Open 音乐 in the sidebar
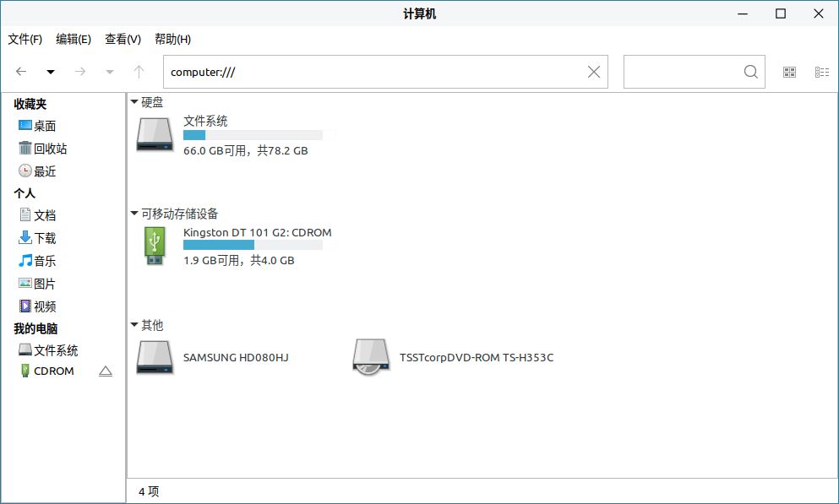 click(37, 261)
